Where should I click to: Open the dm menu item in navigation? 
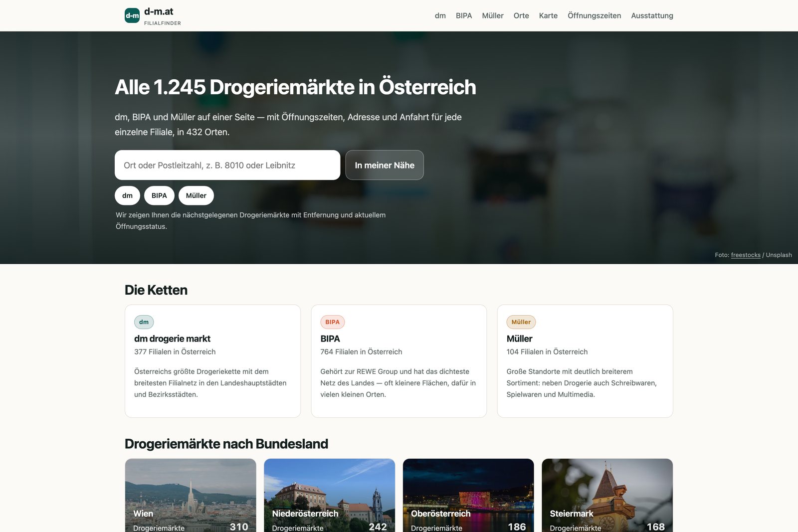(x=440, y=15)
